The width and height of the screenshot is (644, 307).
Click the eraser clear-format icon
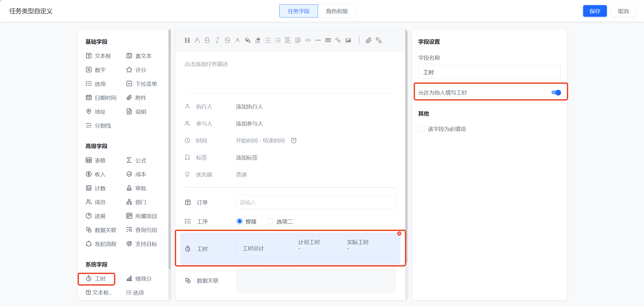coord(257,40)
